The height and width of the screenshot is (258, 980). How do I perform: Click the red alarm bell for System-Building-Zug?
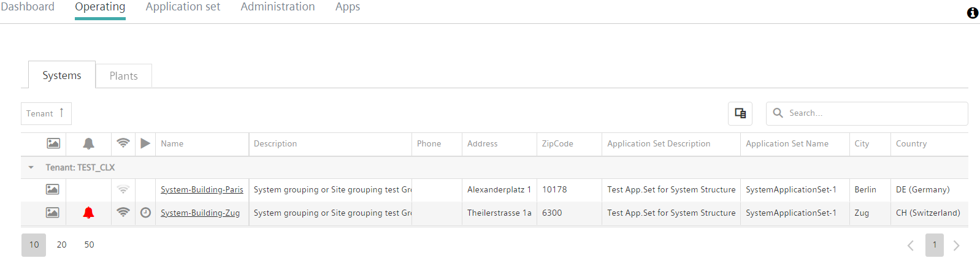(x=88, y=213)
